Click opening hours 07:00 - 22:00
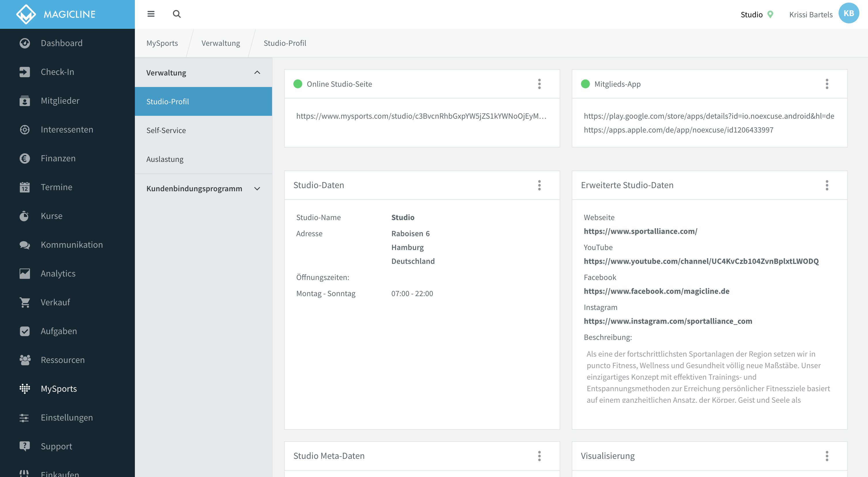 [x=412, y=294]
